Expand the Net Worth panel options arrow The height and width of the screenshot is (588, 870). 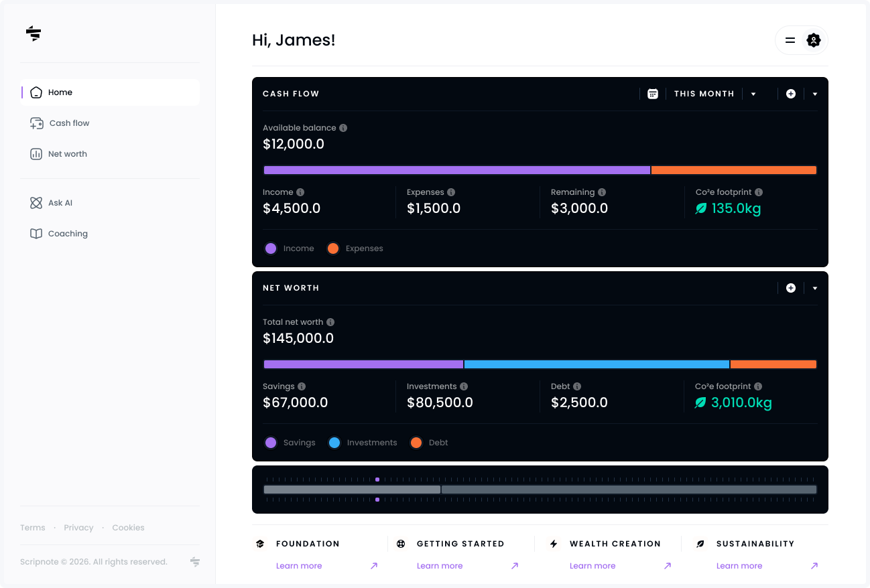tap(815, 288)
